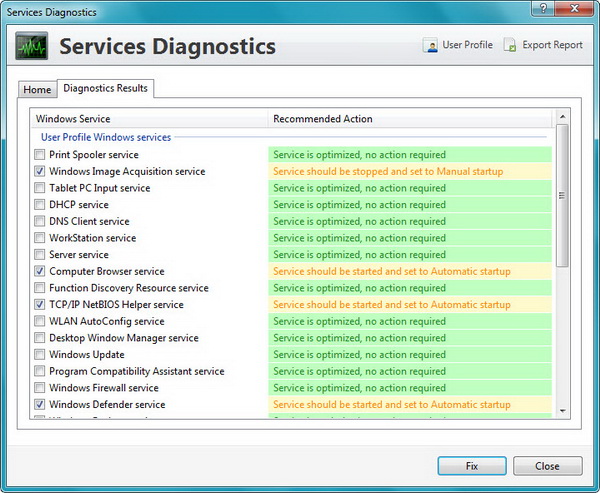The height and width of the screenshot is (493, 600).
Task: Click the Windows Service column header
Action: point(149,119)
